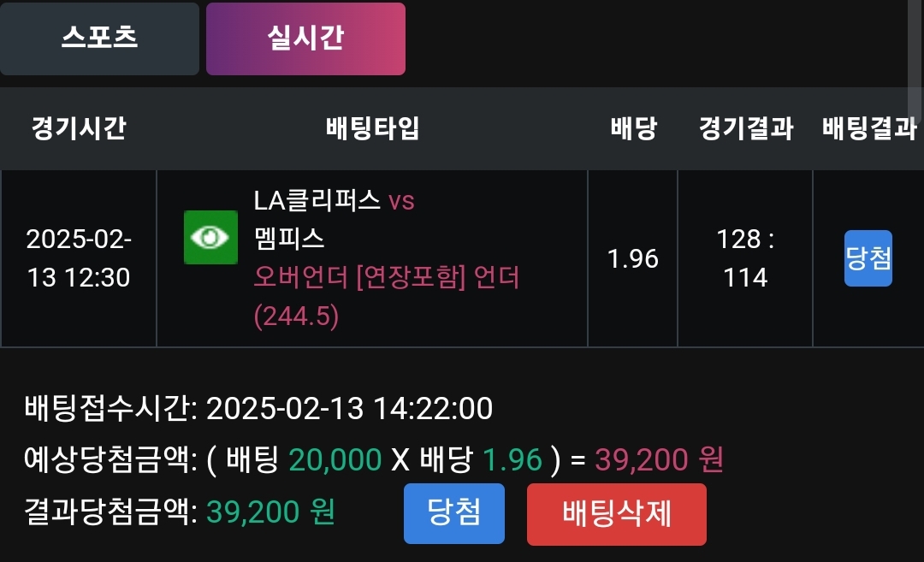Click the 배팅타입 column header
Screen dimensions: 924x562
(x=372, y=129)
